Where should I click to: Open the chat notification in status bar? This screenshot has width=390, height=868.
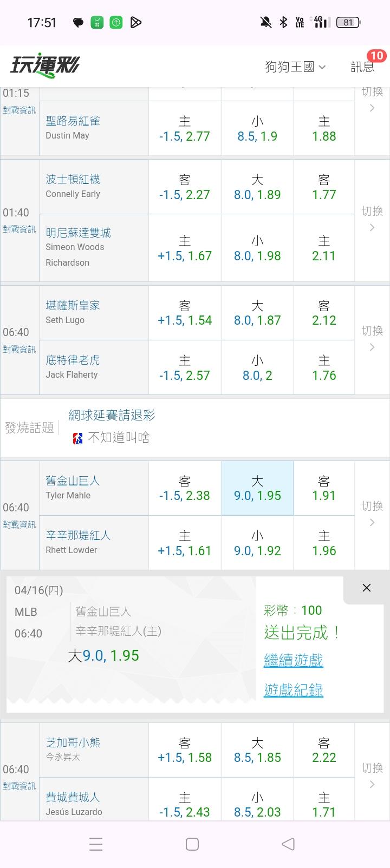coord(78,22)
